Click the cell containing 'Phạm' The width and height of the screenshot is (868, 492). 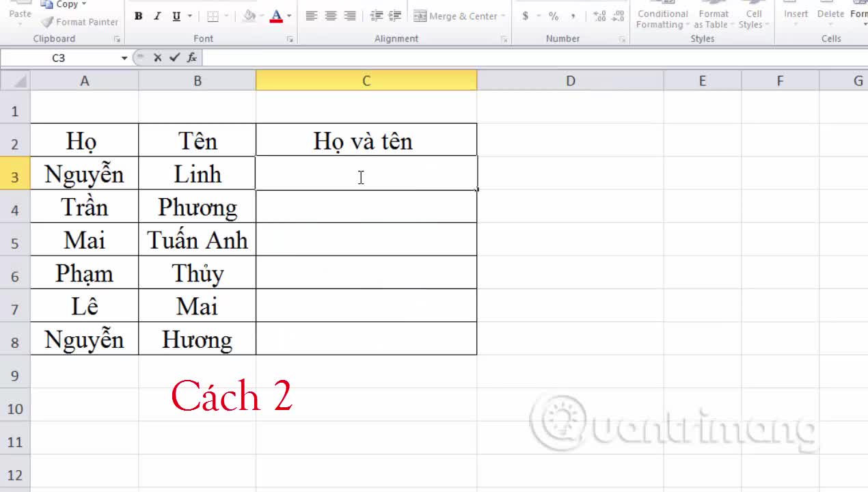[x=85, y=273]
